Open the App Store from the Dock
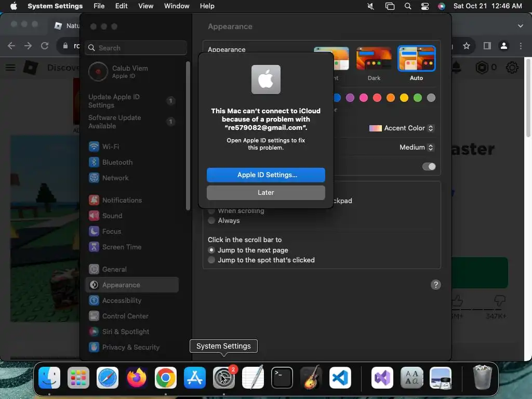Screen dimensions: 532x399 pos(195,378)
